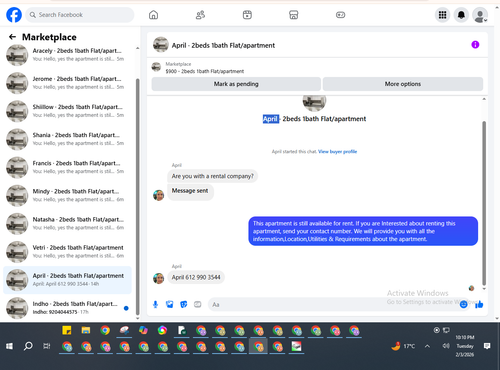Focus the Aa message input field
This screenshot has width=500, height=370.
[x=333, y=304]
